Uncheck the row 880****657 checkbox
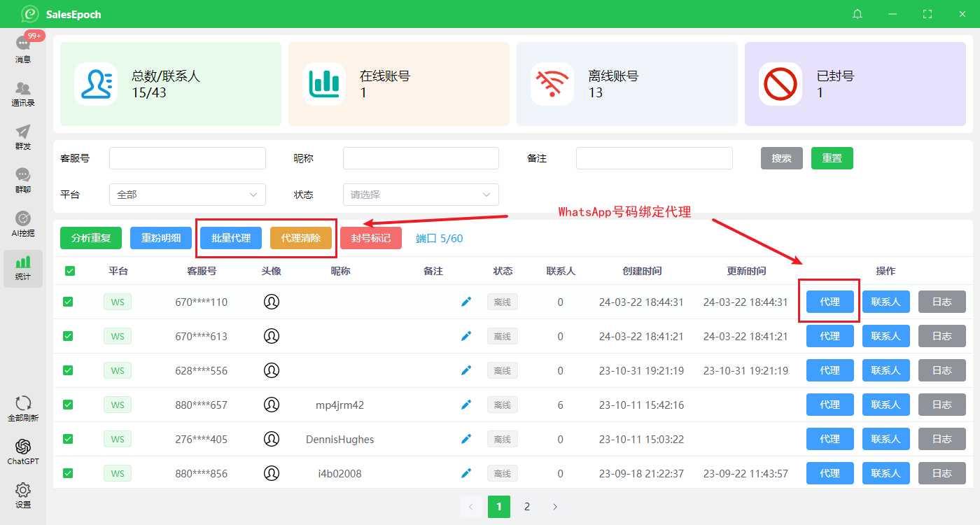Viewport: 980px width, 525px height. (68, 405)
